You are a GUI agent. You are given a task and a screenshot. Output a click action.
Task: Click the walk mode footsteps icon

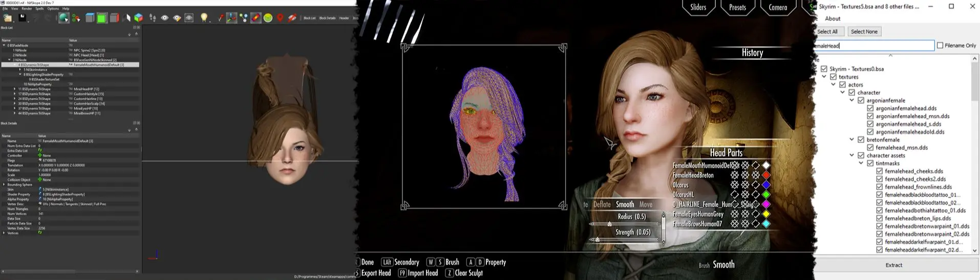(152, 18)
